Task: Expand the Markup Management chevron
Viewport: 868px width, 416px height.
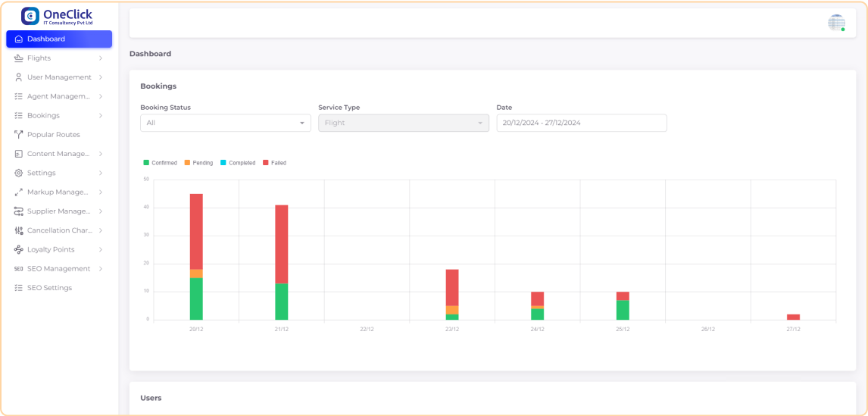Action: (101, 192)
